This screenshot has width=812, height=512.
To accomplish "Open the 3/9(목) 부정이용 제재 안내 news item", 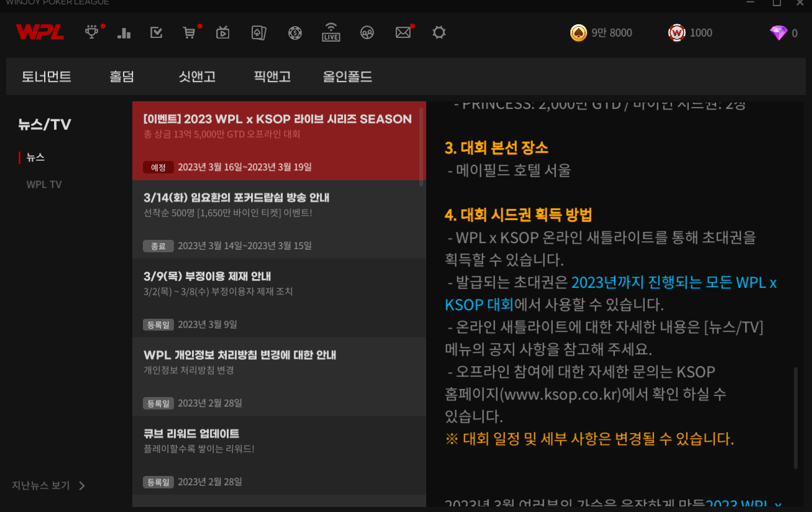I will click(x=279, y=298).
